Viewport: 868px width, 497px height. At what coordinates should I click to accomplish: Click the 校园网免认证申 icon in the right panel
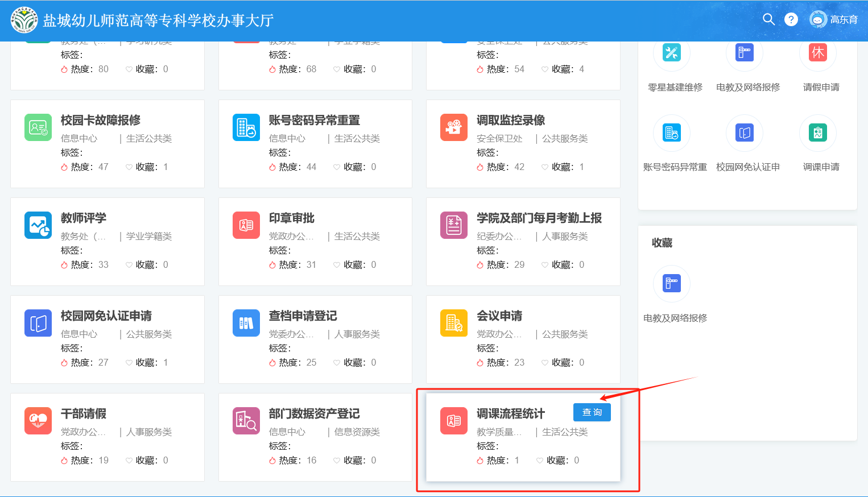tap(745, 133)
